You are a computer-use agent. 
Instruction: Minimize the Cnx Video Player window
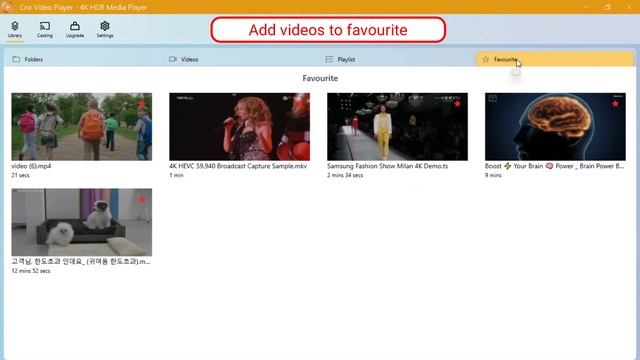point(586,7)
